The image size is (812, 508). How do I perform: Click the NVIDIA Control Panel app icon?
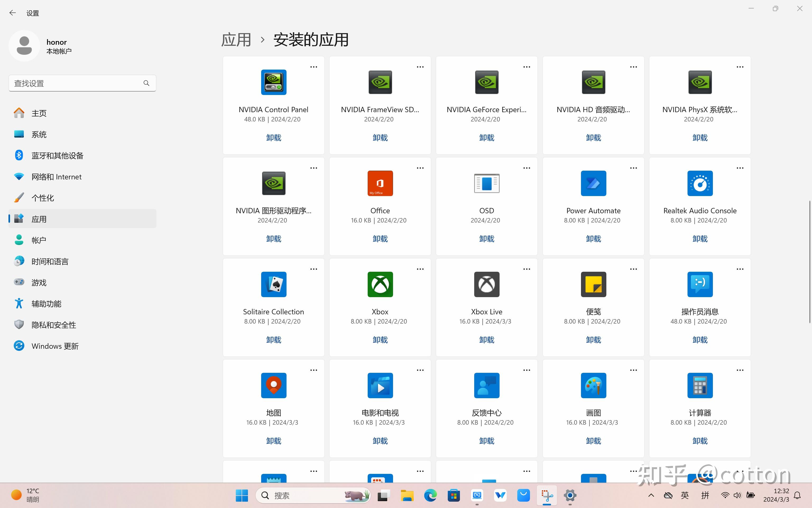[x=274, y=82]
